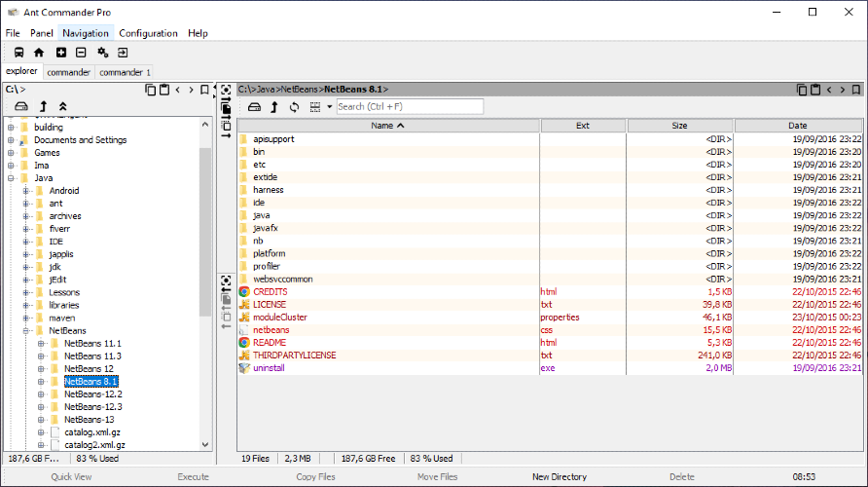
Task: Click drive icon in right panel toolbar
Action: [254, 107]
